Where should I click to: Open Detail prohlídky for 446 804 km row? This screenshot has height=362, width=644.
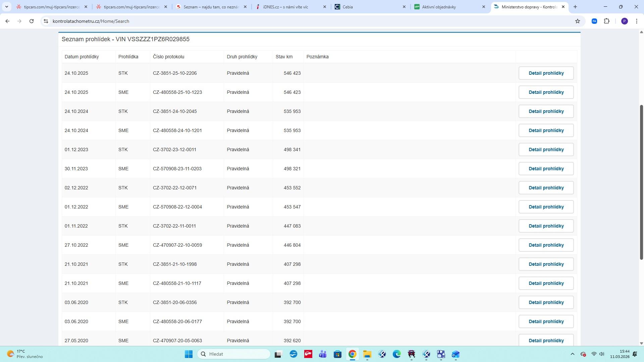546,245
